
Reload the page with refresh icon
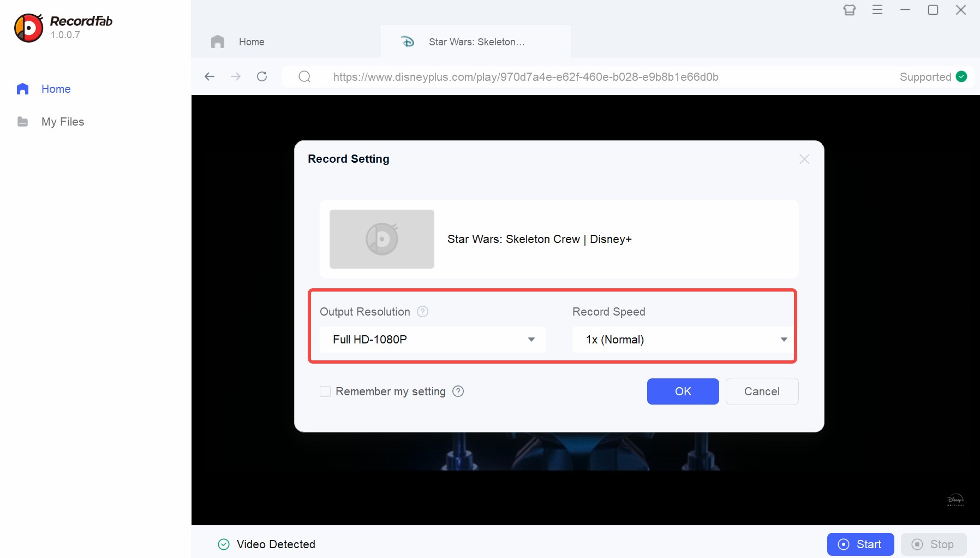[x=262, y=76]
